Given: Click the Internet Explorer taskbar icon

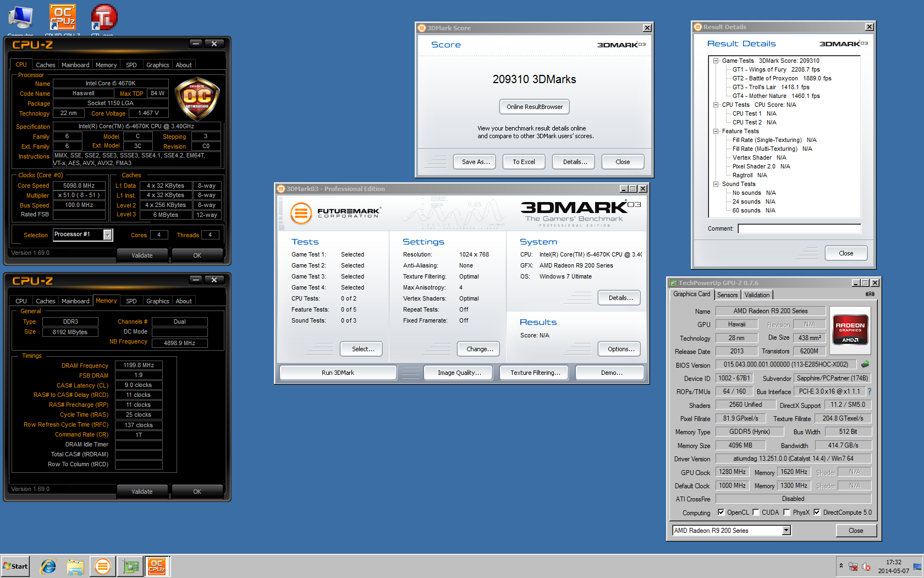Looking at the screenshot, I should [48, 566].
